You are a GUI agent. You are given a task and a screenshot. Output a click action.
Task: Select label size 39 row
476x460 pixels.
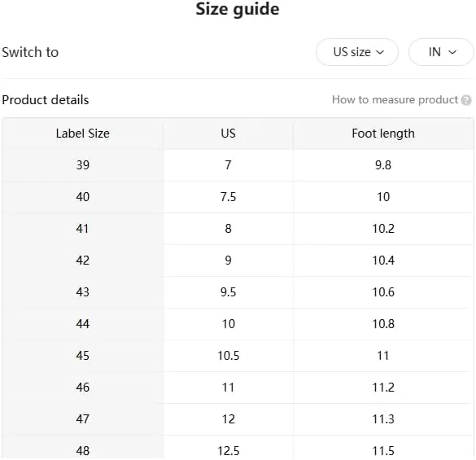[238, 165]
